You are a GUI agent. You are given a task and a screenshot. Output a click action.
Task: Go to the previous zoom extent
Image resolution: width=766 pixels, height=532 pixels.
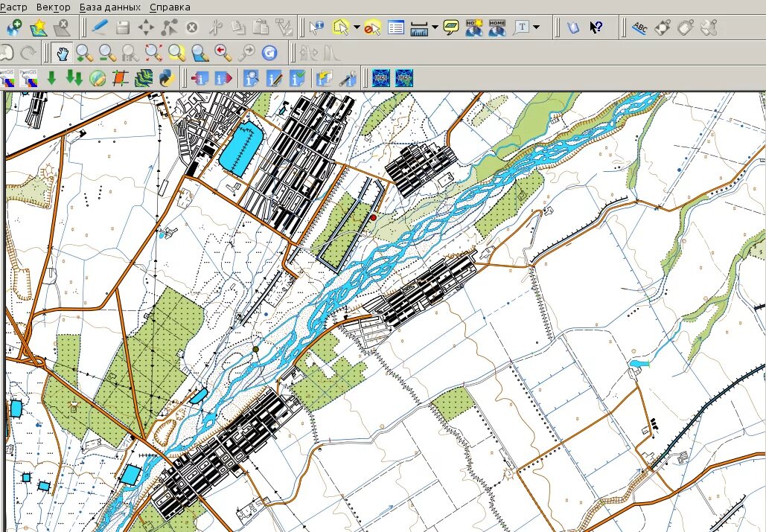tap(223, 53)
